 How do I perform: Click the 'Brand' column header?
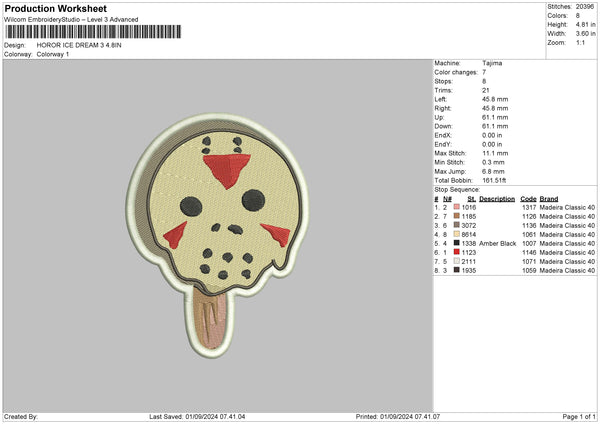pyautogui.click(x=549, y=199)
